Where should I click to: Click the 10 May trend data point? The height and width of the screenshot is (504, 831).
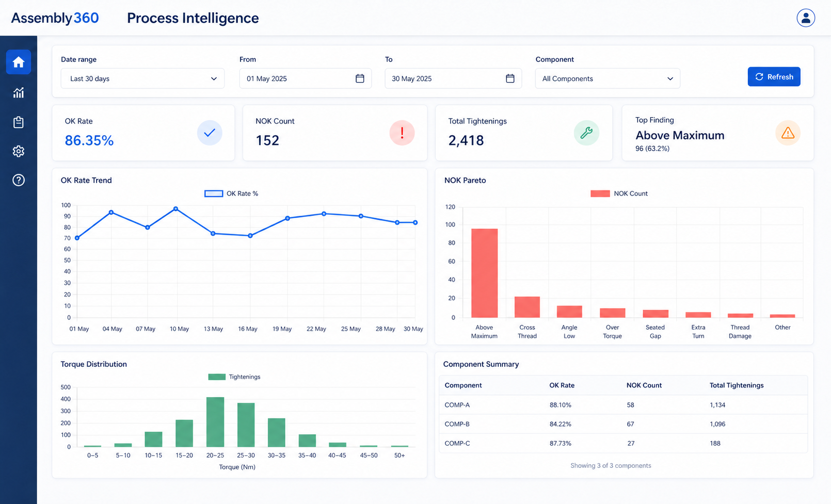(176, 209)
